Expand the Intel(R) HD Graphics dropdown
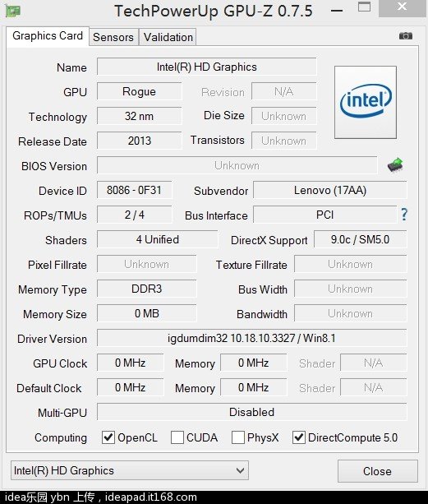Viewport: 428px width, 504px height. click(x=130, y=470)
